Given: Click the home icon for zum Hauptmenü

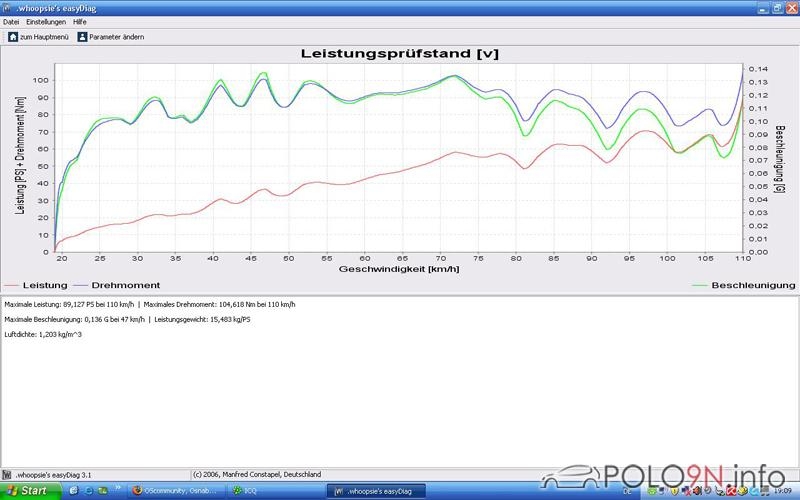Looking at the screenshot, I should 13,36.
